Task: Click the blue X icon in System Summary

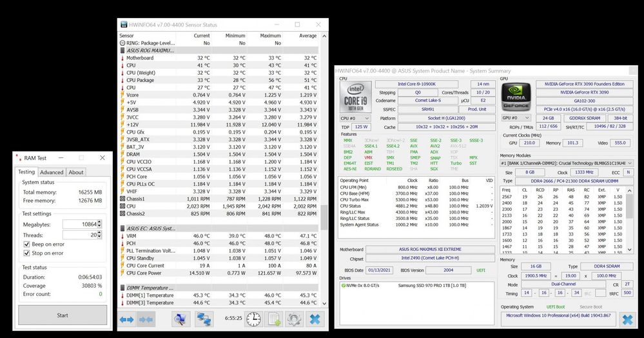Action: tap(627, 319)
